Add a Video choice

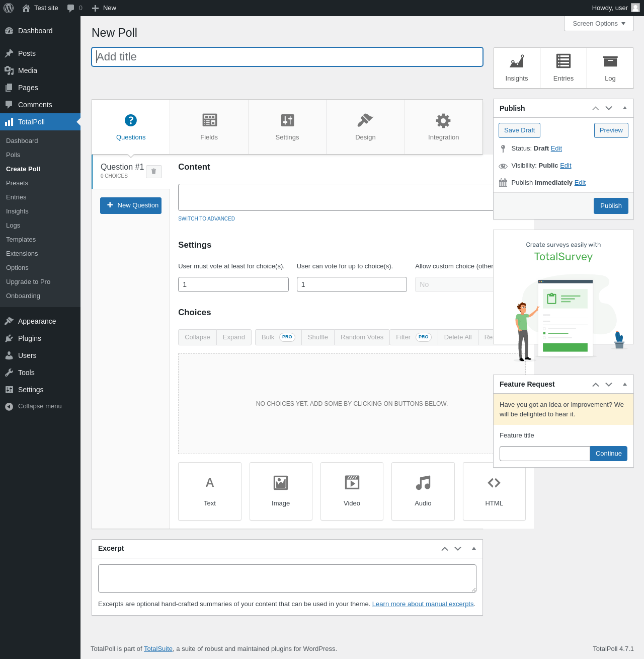click(x=352, y=491)
